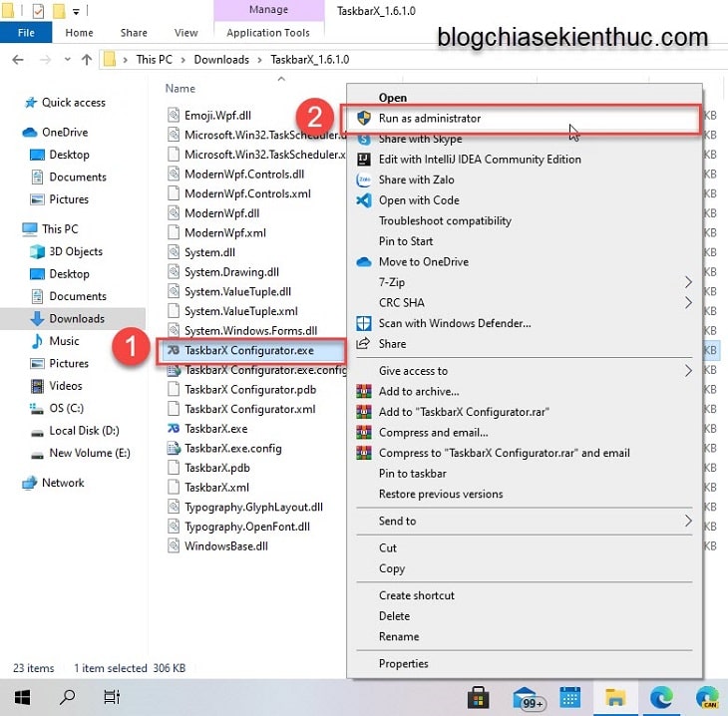The image size is (728, 716).
Task: Click the TaskbarX.exe application icon
Action: click(x=174, y=428)
